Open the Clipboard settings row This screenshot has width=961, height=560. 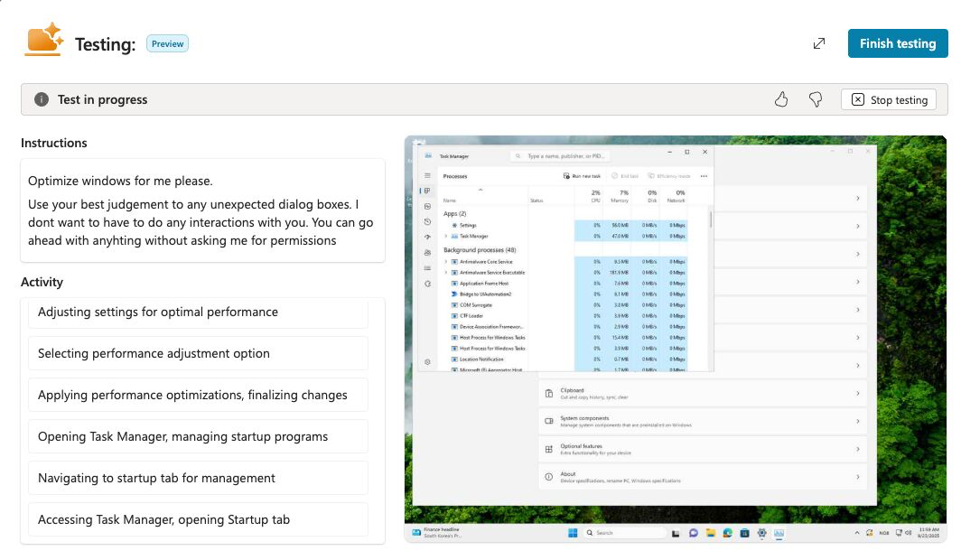click(x=702, y=393)
